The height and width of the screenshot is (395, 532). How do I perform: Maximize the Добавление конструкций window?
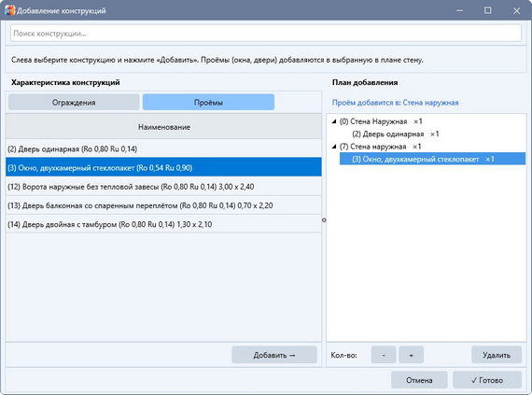click(x=487, y=10)
